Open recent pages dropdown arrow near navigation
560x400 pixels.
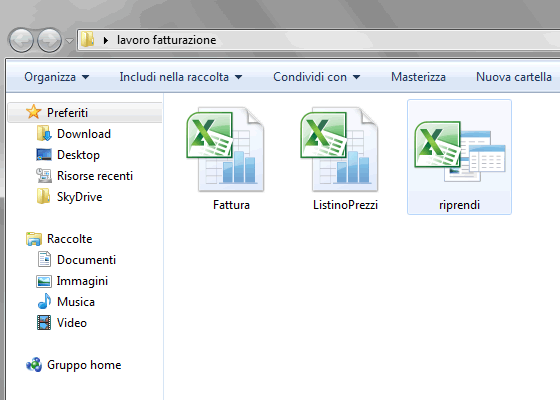[x=70, y=41]
